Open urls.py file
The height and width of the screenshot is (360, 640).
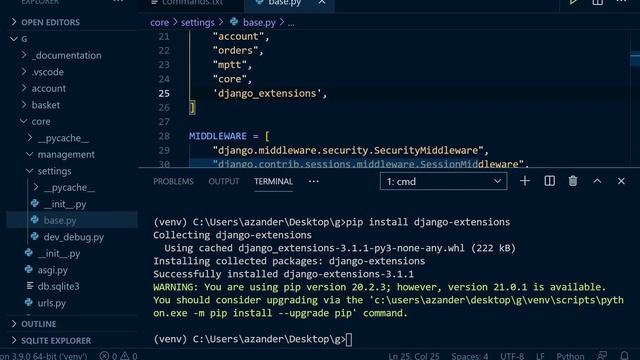pos(51,303)
